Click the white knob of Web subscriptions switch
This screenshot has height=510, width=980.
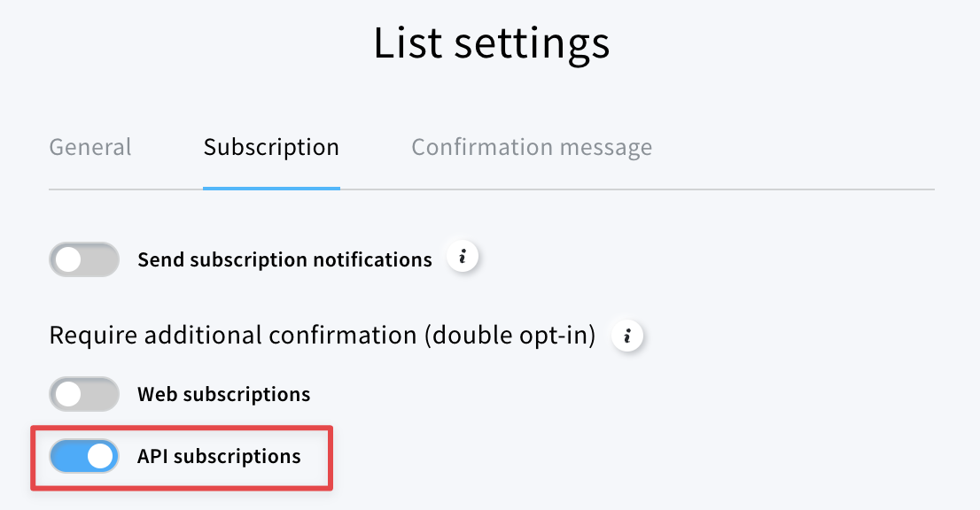(69, 394)
